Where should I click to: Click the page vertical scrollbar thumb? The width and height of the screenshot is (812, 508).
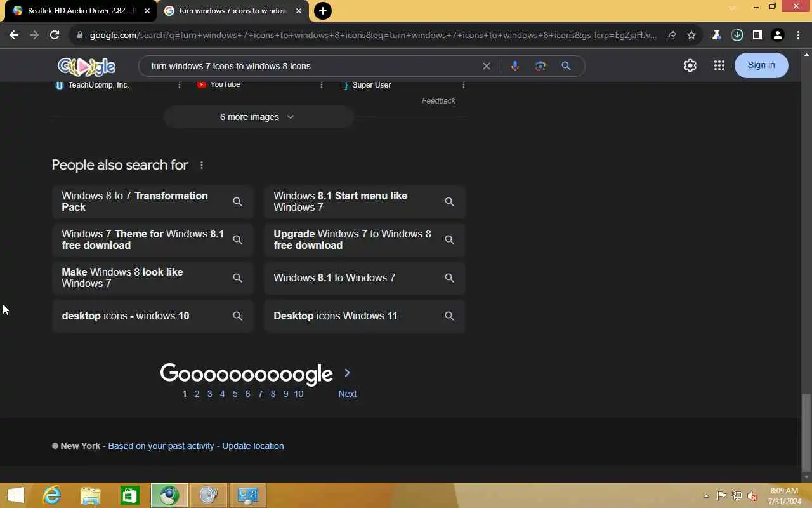pos(806,432)
